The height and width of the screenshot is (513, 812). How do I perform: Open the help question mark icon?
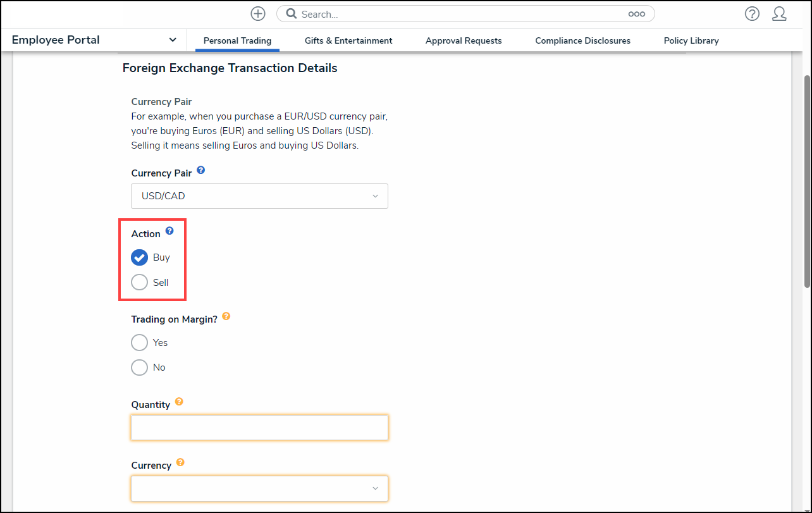pyautogui.click(x=752, y=14)
